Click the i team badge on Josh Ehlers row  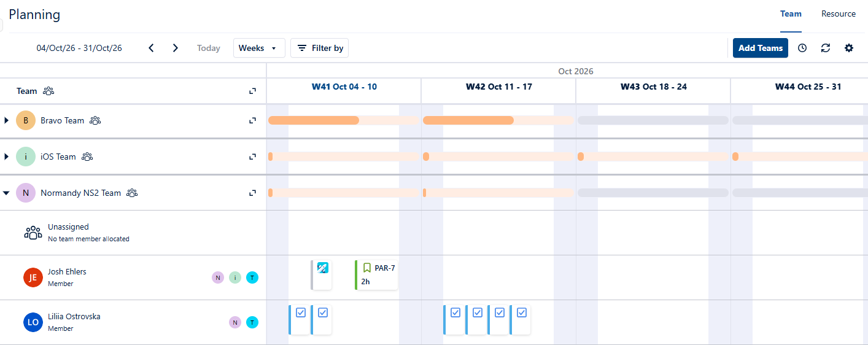point(235,277)
